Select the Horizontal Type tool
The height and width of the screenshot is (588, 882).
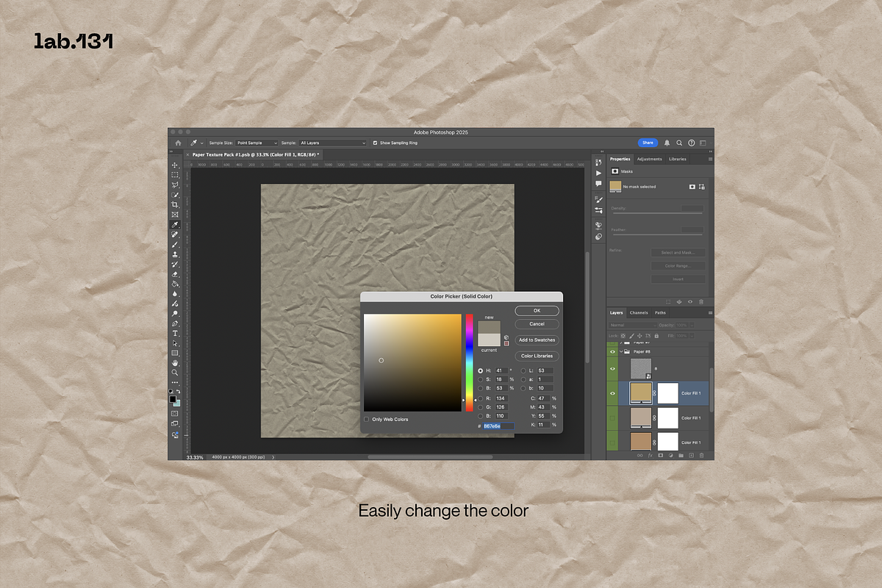point(175,333)
